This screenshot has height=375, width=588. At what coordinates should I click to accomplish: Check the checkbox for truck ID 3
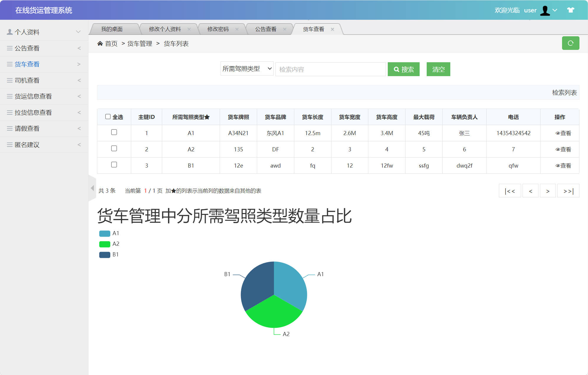[114, 165]
